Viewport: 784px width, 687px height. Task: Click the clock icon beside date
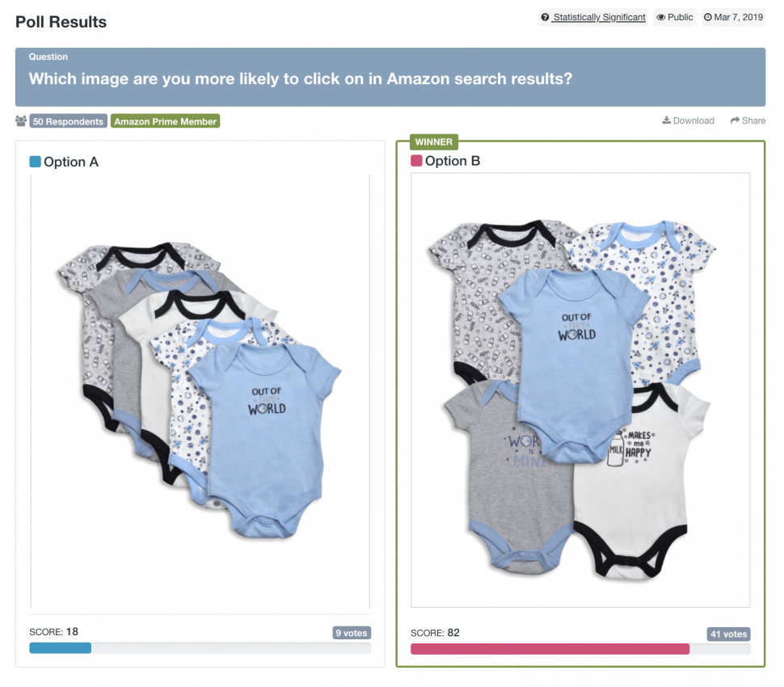[x=708, y=18]
